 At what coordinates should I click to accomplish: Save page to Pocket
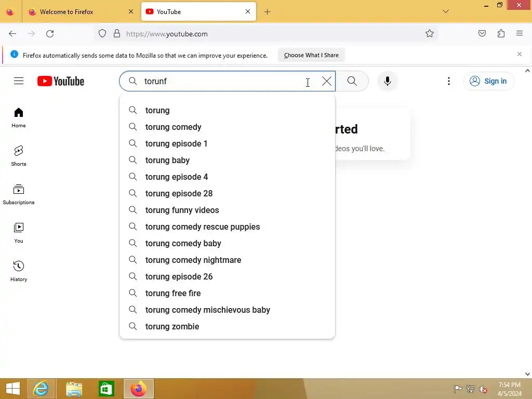pos(482,34)
